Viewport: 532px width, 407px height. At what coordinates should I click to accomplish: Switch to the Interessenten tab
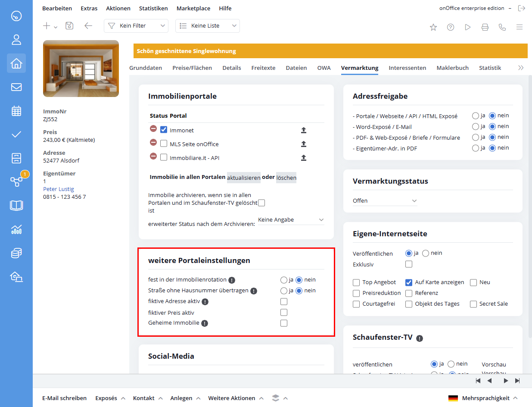(x=407, y=68)
